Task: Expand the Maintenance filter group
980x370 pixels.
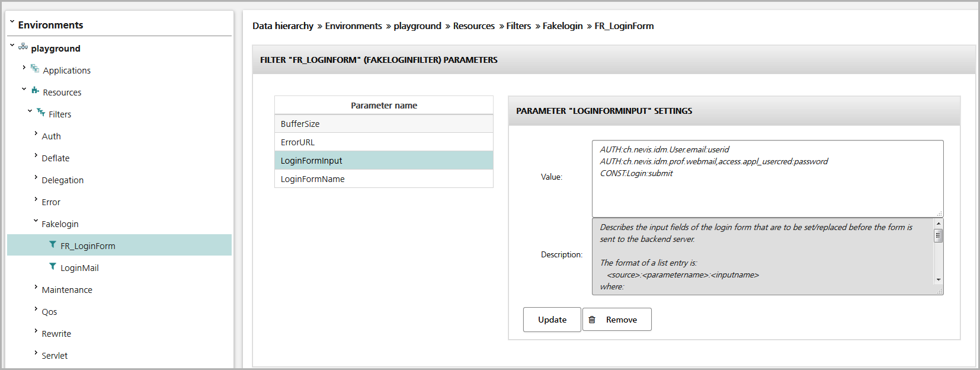Action: click(x=36, y=287)
